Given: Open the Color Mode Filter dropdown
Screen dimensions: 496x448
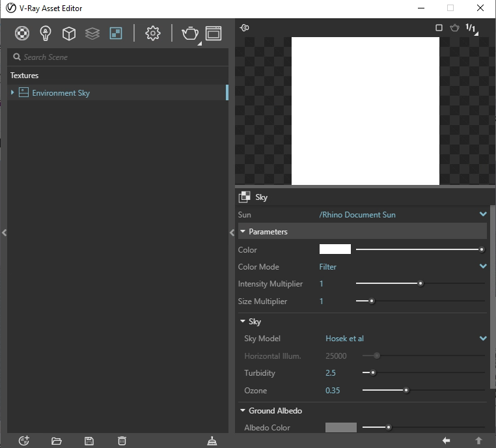Looking at the screenshot, I should (483, 266).
